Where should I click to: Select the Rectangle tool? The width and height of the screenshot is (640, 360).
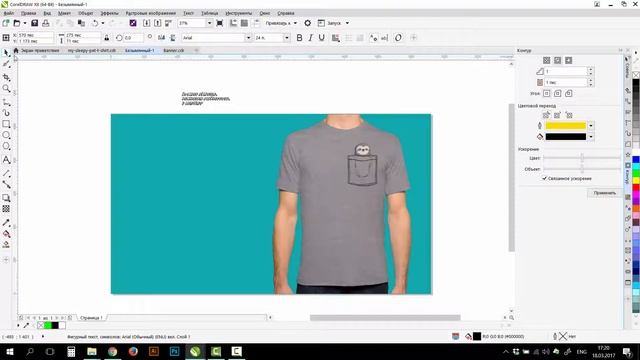6,124
